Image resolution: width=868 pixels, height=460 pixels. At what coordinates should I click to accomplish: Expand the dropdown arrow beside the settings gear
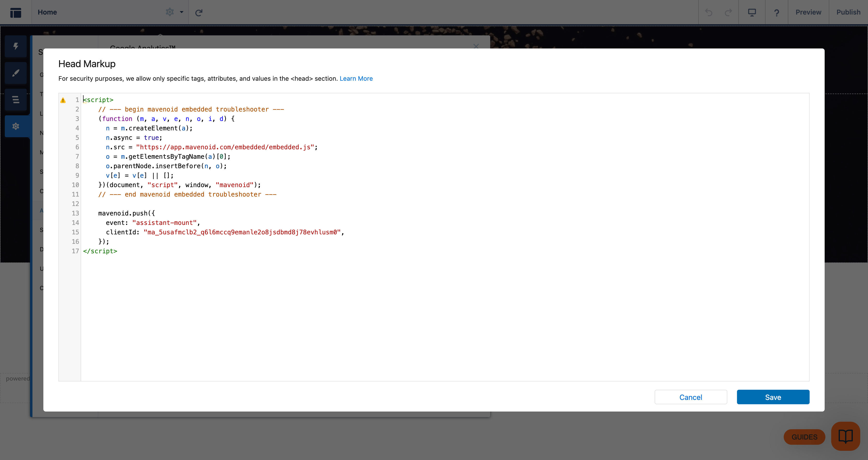182,12
